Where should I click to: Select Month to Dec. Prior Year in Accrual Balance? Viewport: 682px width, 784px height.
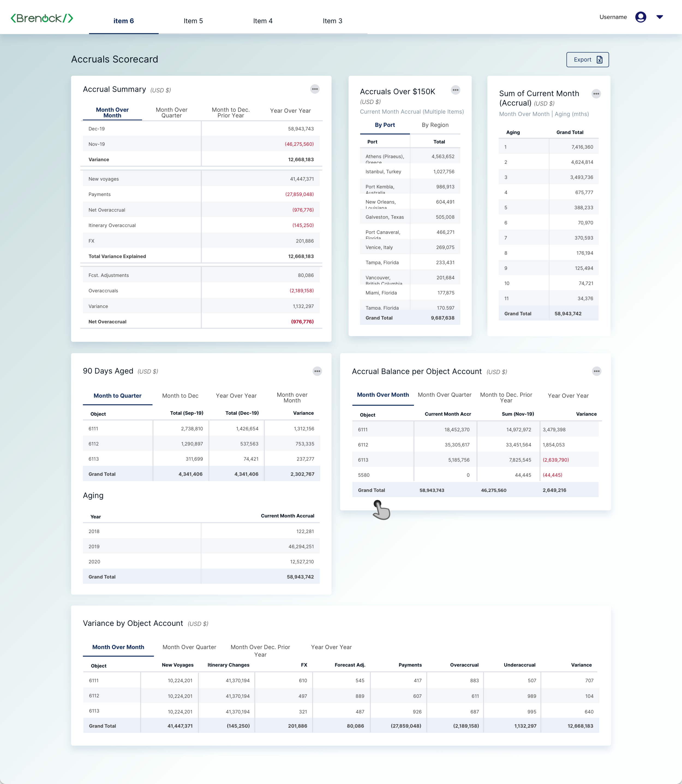pyautogui.click(x=506, y=398)
